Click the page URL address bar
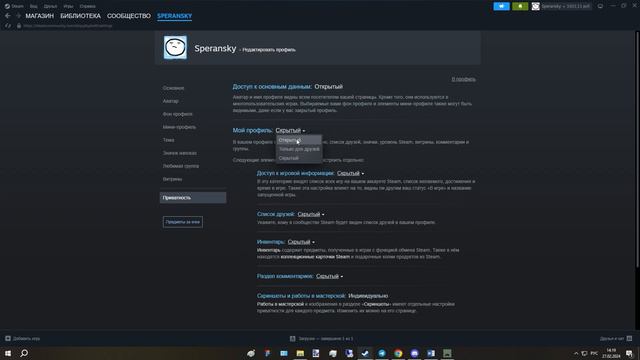This screenshot has height=360, width=640. [x=67, y=26]
